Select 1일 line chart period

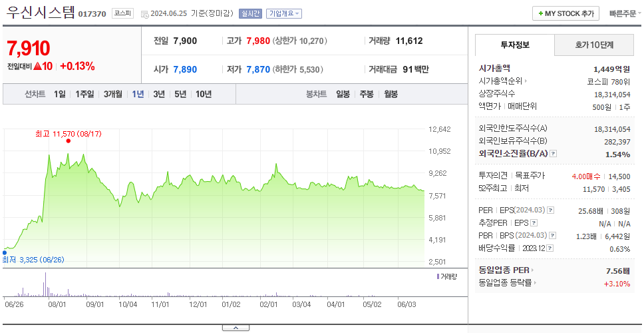tap(60, 94)
